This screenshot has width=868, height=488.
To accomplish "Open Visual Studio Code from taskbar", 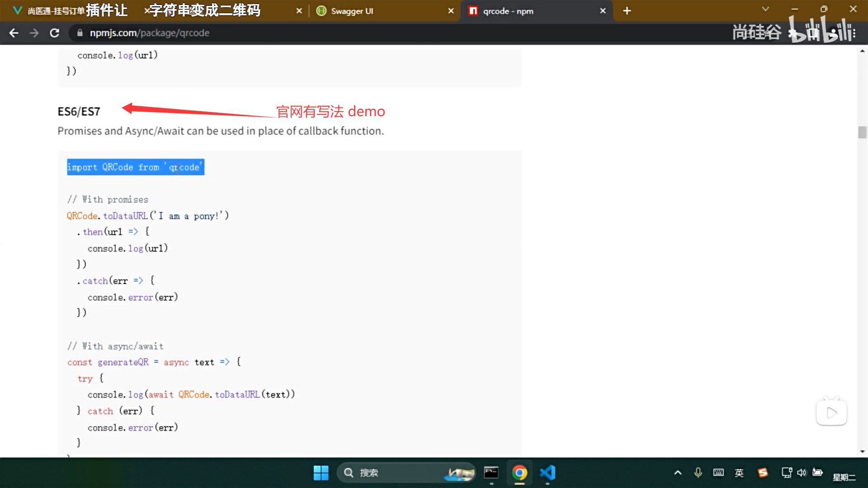I will (547, 473).
